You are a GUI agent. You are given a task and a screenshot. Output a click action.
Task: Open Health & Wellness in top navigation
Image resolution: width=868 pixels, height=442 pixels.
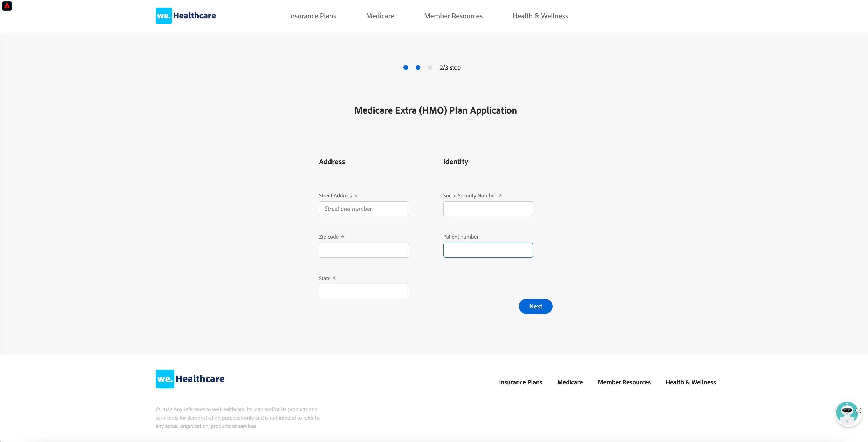point(540,16)
